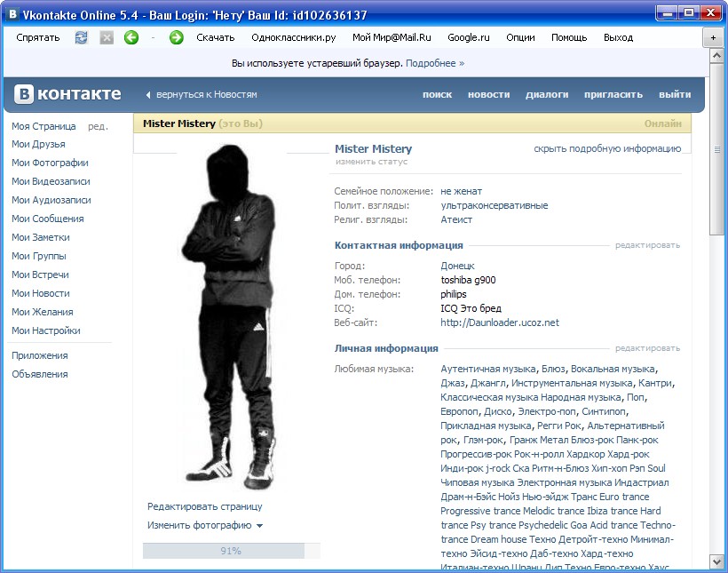Click the scrollbar down arrow

(x=716, y=561)
